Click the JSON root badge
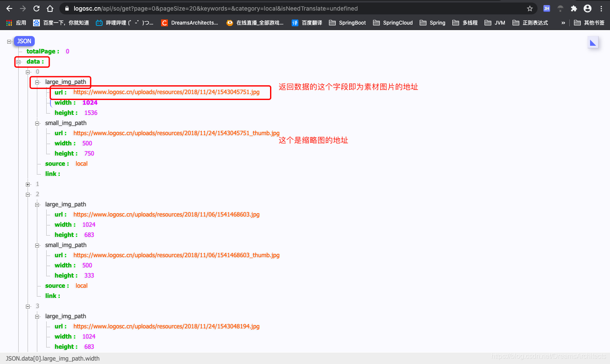The width and height of the screenshot is (610, 364). click(24, 41)
